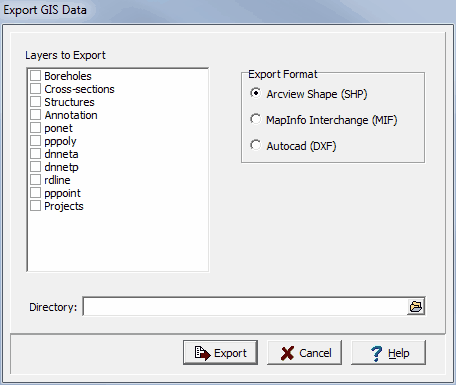Tick the dnnetp layer checkbox
Viewport: 456px width, 385px height.
pos(35,167)
